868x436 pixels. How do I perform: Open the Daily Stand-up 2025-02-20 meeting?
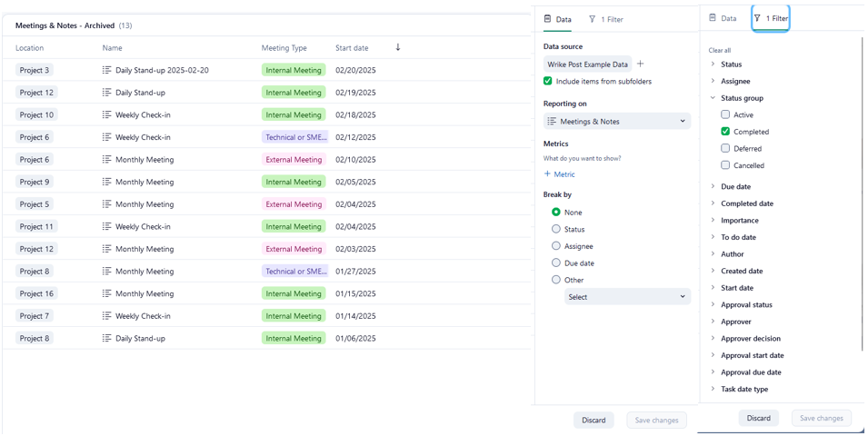coord(162,70)
